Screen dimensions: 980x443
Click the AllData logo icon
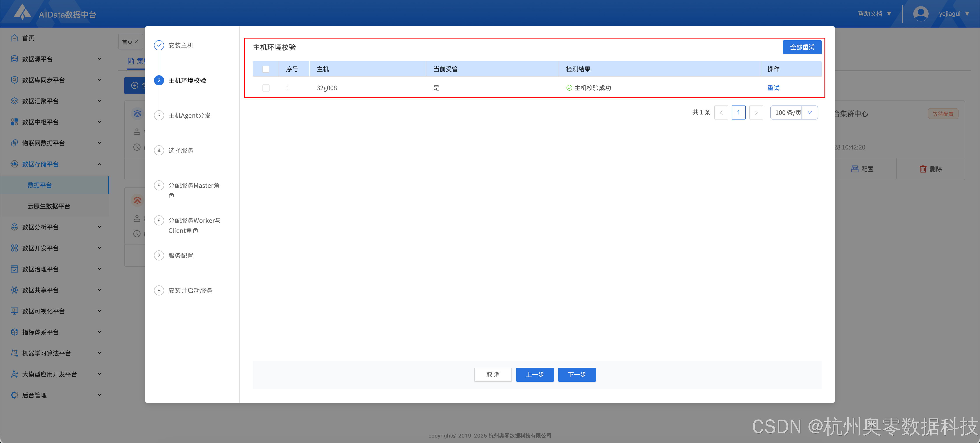(22, 12)
